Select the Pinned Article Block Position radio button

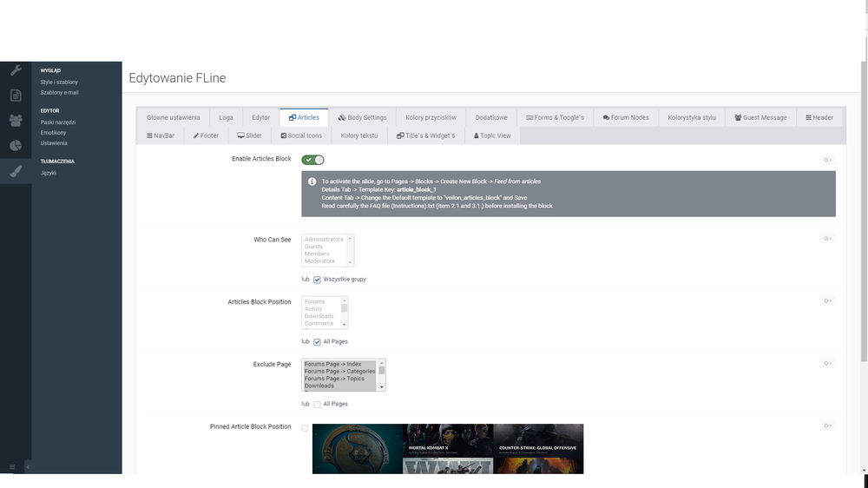point(305,427)
